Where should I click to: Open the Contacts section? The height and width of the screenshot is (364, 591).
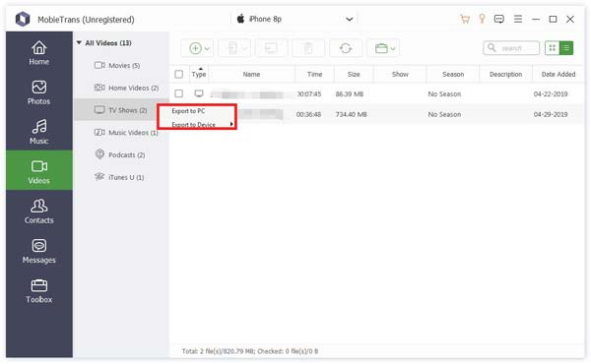tap(38, 212)
